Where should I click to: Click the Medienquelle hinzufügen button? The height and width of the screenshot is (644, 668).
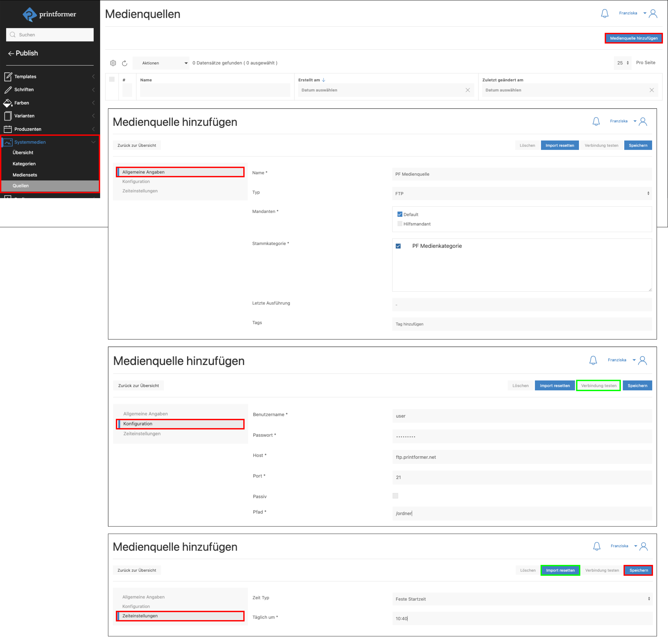[634, 38]
